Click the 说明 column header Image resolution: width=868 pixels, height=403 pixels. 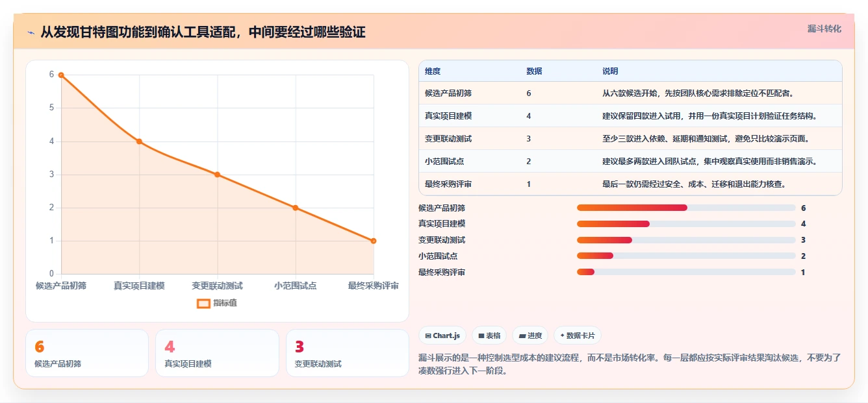[x=610, y=71]
